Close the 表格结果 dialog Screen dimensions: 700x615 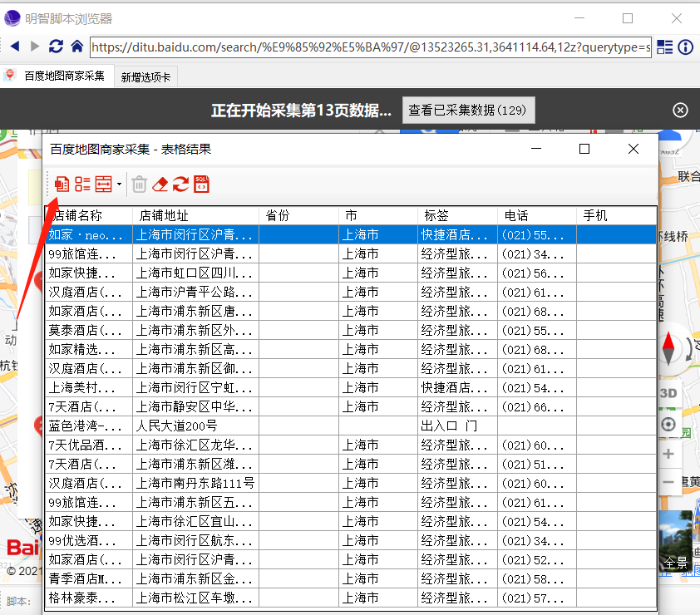[x=633, y=149]
